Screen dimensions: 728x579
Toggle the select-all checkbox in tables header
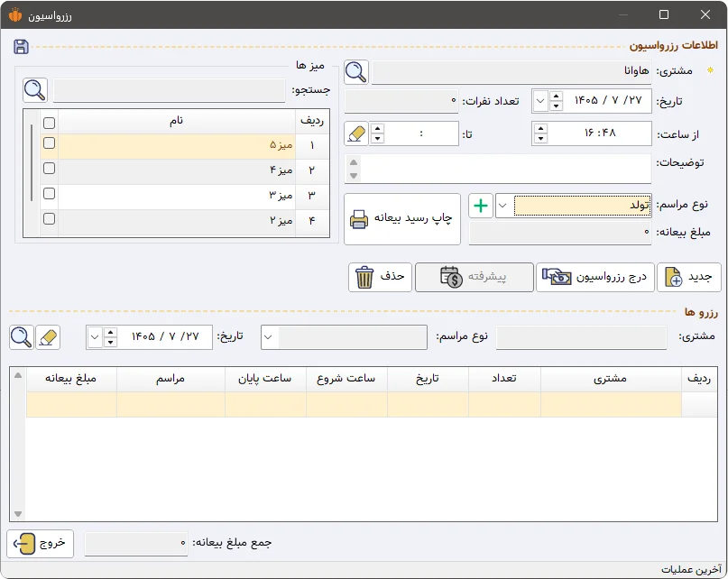click(x=49, y=123)
